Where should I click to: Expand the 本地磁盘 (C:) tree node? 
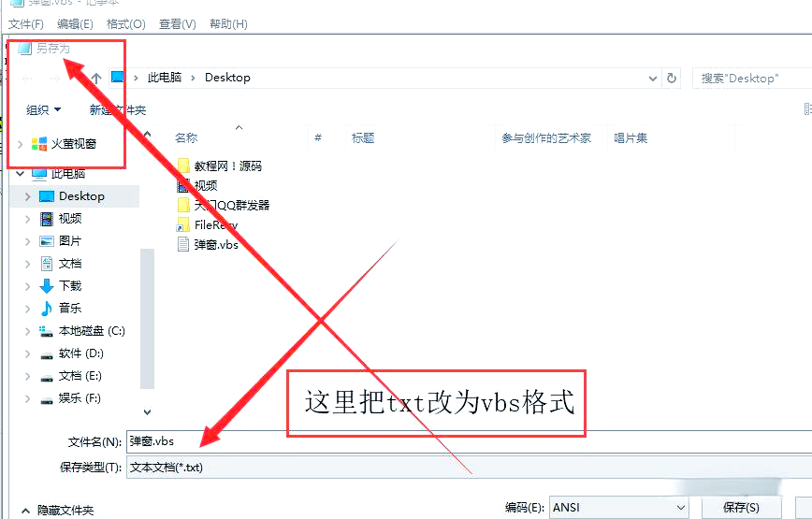27,331
